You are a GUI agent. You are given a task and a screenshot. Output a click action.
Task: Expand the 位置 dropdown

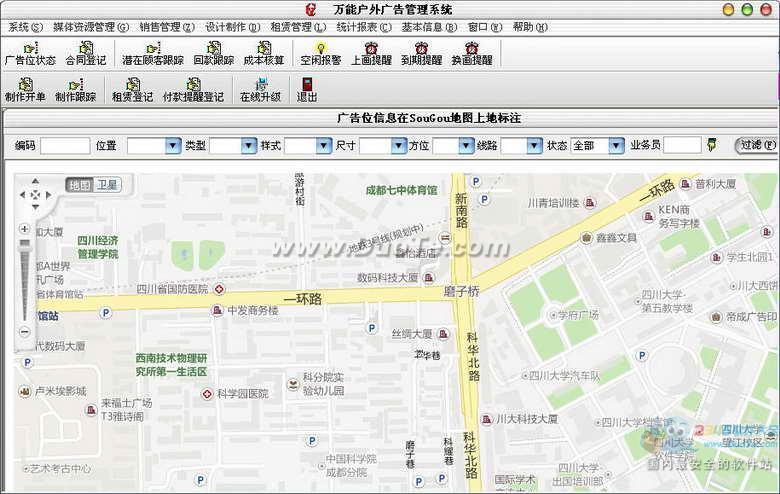(173, 146)
